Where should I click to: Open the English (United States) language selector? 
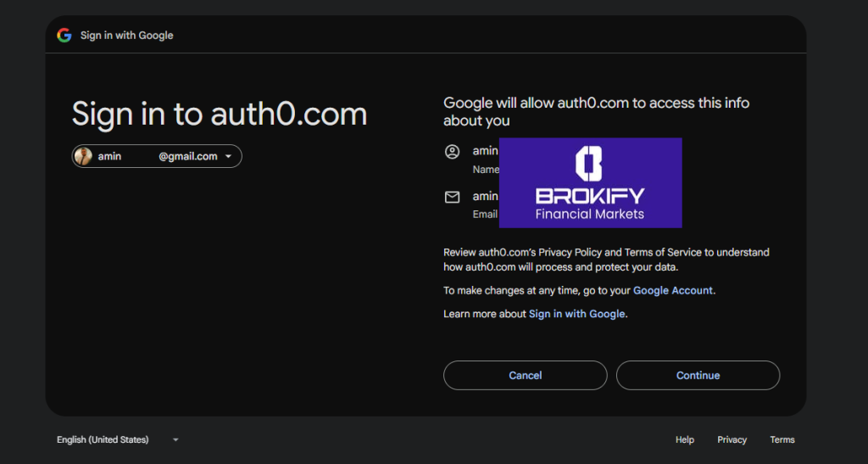103,439
